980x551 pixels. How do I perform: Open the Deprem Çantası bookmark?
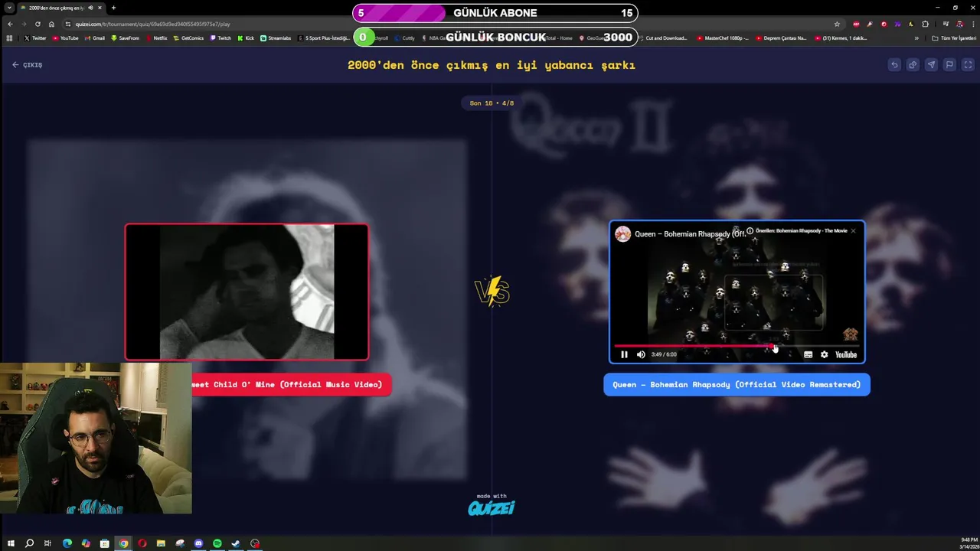point(781,38)
